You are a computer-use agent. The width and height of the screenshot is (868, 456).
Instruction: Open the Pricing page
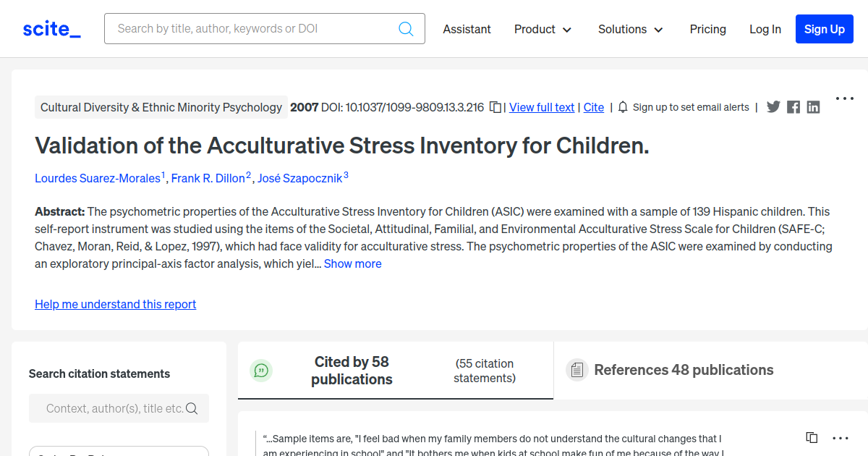click(x=707, y=29)
